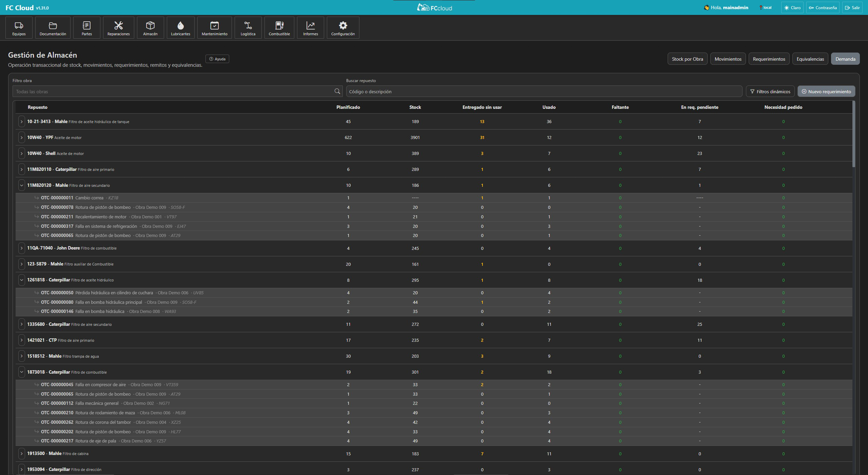Open the Filtros dinámicos button

coord(770,91)
